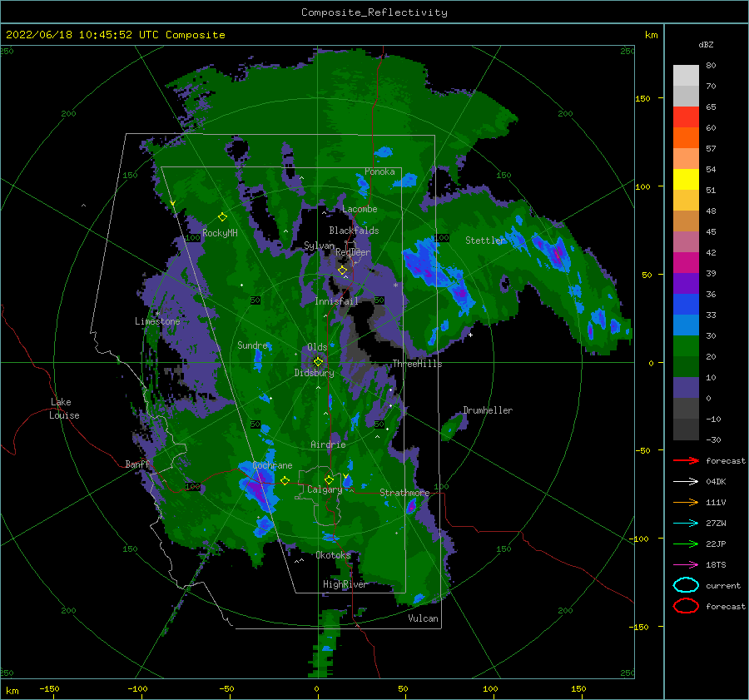The image size is (749, 700).
Task: Click the 04DK legend label
Action: click(716, 482)
